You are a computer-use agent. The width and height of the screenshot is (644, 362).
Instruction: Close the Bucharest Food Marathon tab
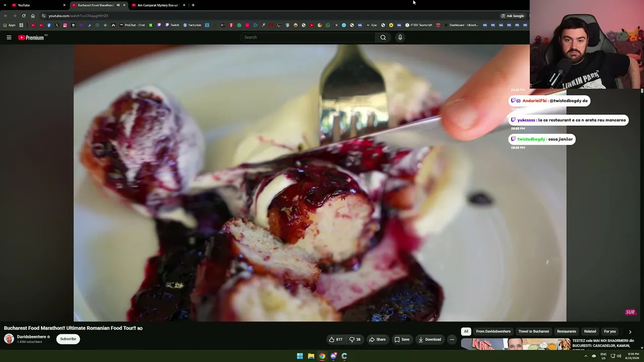(124, 5)
